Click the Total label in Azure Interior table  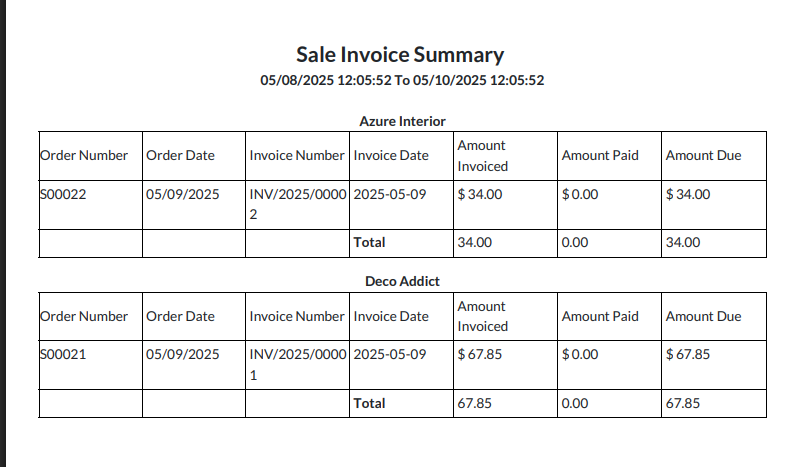[x=370, y=242]
